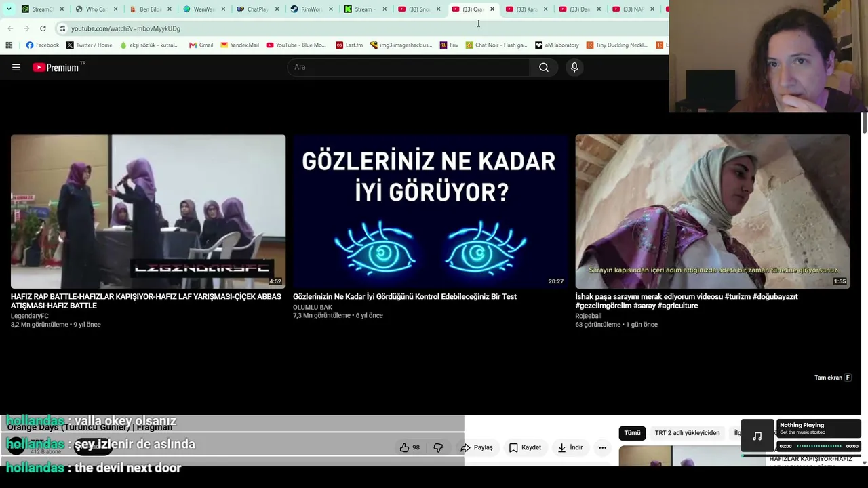The height and width of the screenshot is (488, 868).
Task: Select 'TRT 2 adlı yükleyiciden' filter chip
Action: pyautogui.click(x=687, y=433)
